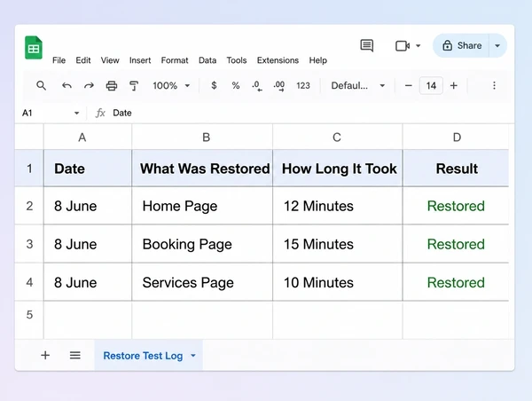Select column D header
This screenshot has height=401, width=532.
456,138
